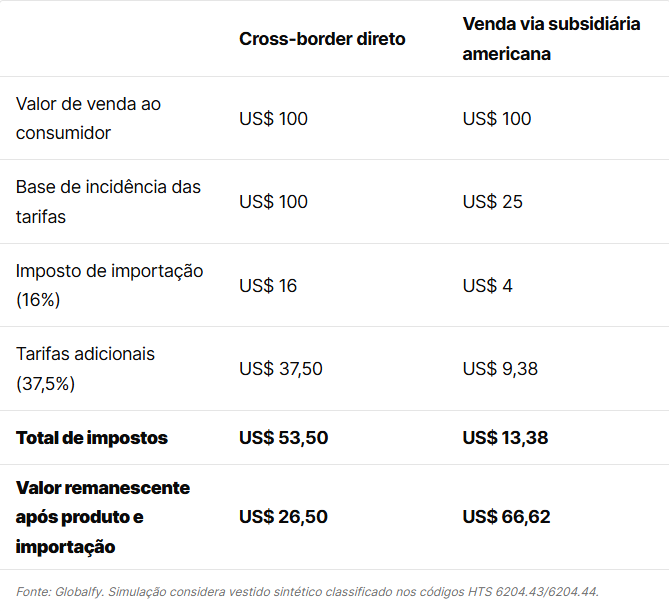
Task: Click the "Imposto de importação (16%)" label
Action: tap(109, 285)
